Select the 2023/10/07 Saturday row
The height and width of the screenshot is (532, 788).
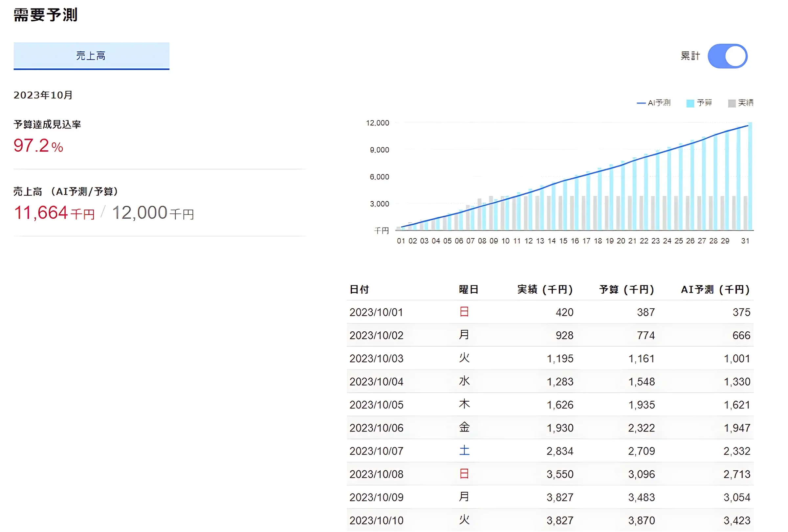550,451
